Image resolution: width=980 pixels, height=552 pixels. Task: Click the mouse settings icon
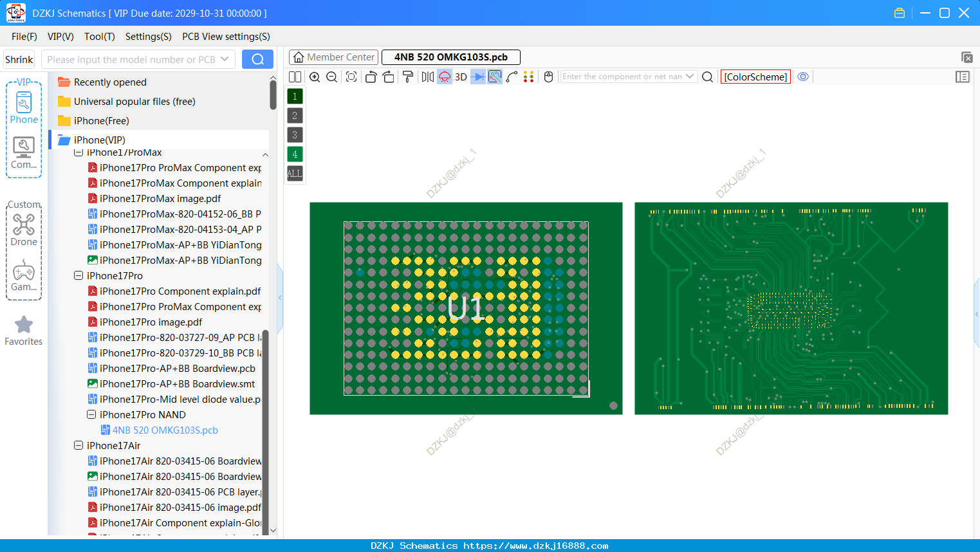tap(548, 77)
